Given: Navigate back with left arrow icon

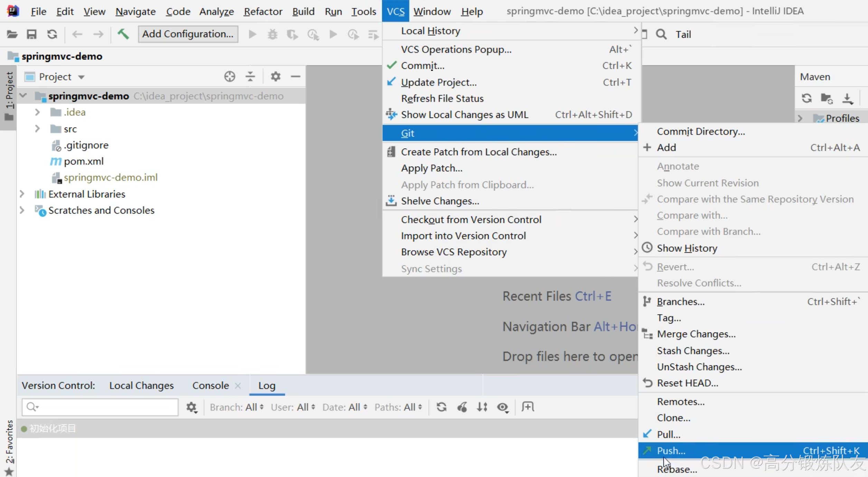Looking at the screenshot, I should (77, 34).
